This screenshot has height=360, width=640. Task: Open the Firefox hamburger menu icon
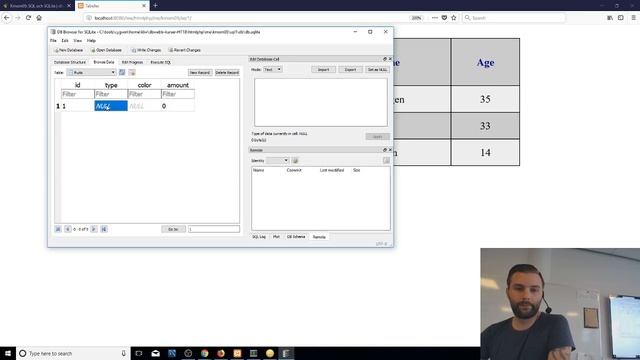(633, 18)
